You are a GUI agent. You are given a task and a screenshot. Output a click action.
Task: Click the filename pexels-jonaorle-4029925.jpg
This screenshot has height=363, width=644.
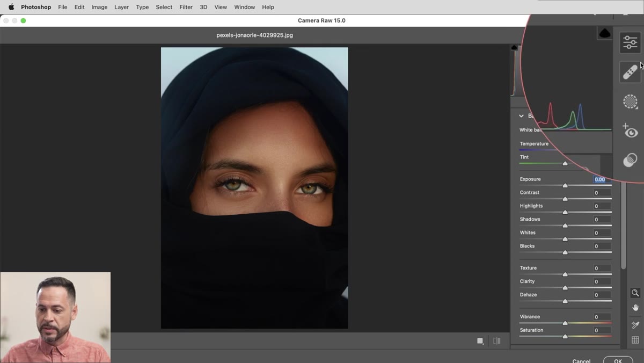[254, 35]
